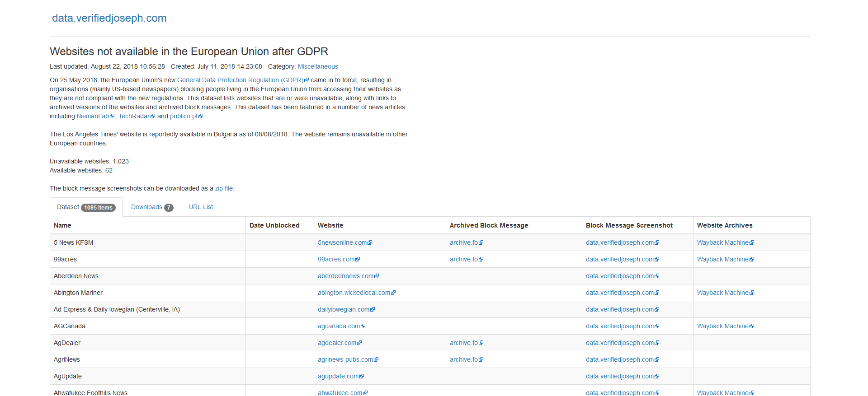Screen dimensions: 868x396
Task: Download the block message screenshots zip file
Action: (x=224, y=188)
